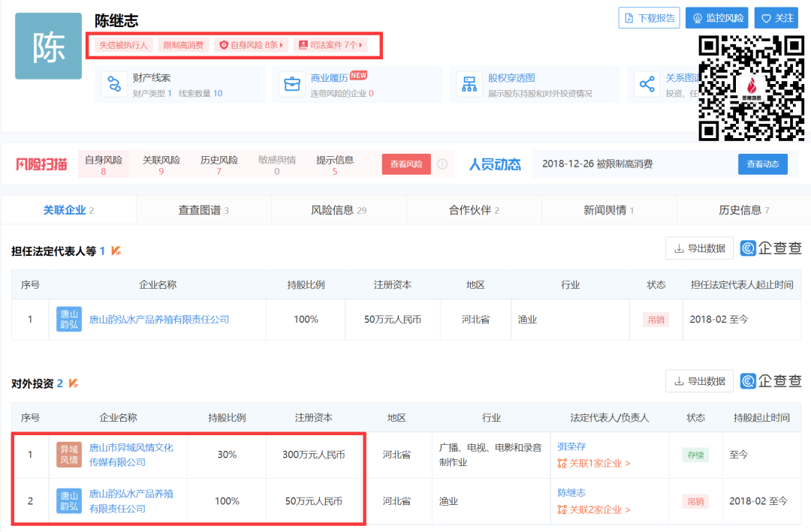
Task: Switch to the 查查图谱 tab
Action: [x=204, y=210]
